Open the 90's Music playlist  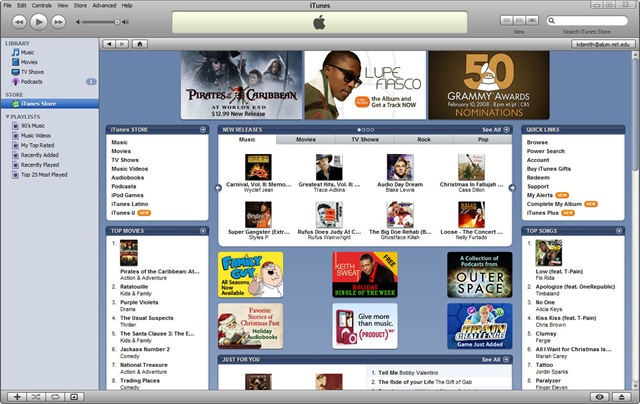[x=33, y=126]
